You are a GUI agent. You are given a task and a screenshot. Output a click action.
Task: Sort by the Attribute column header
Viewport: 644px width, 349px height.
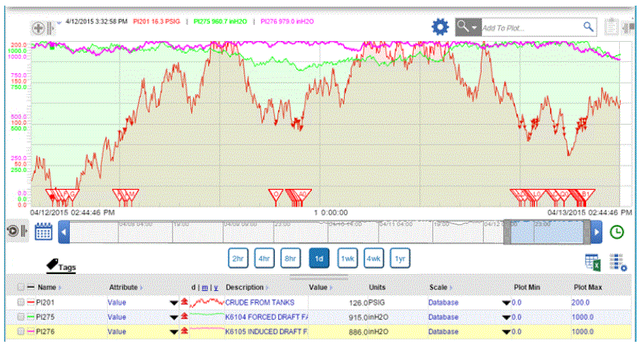(125, 287)
